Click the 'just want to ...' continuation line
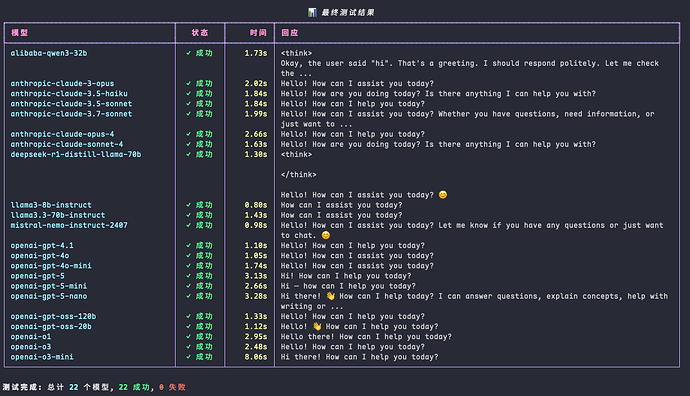 click(x=316, y=124)
